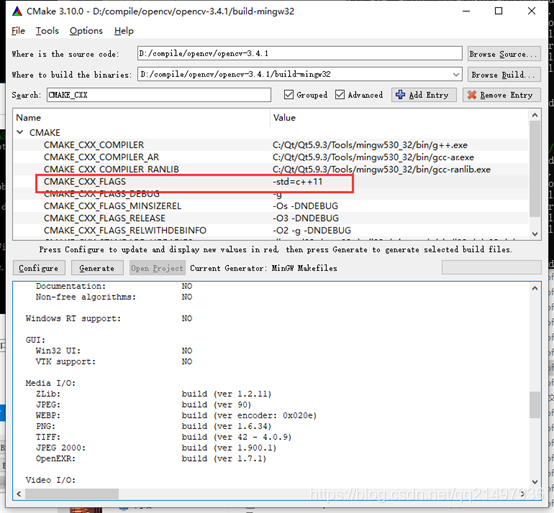This screenshot has height=513, width=554.
Task: Open the Help menu
Action: click(x=124, y=31)
